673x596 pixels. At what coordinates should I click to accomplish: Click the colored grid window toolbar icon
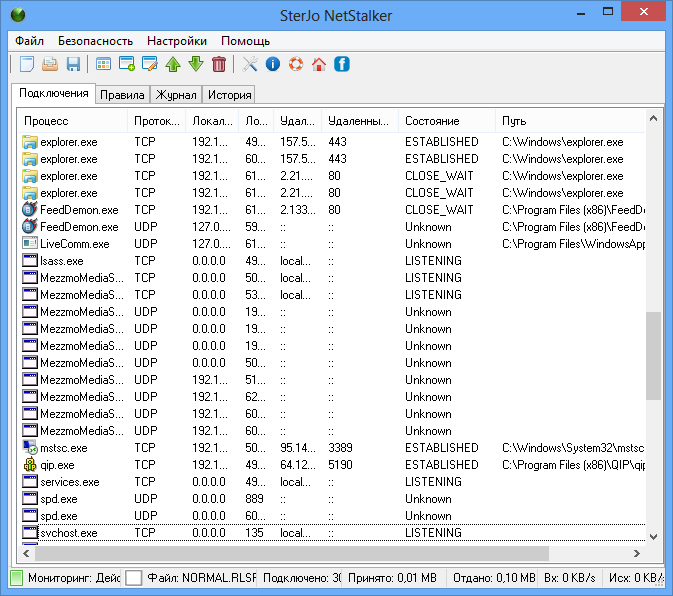tap(103, 64)
